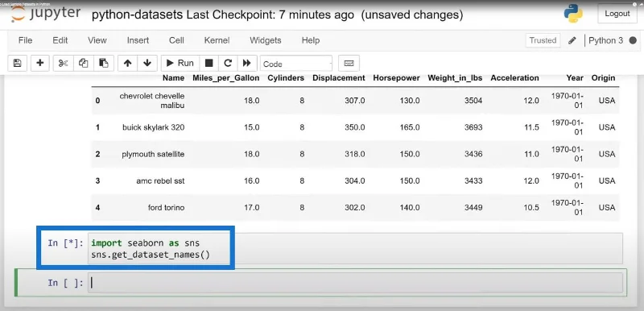Select the displacement value 318.0

(x=355, y=154)
